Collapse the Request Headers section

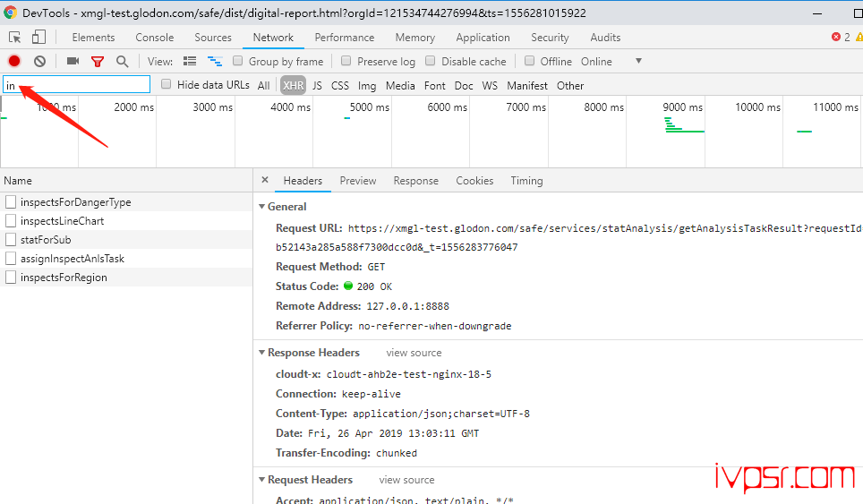coord(262,479)
